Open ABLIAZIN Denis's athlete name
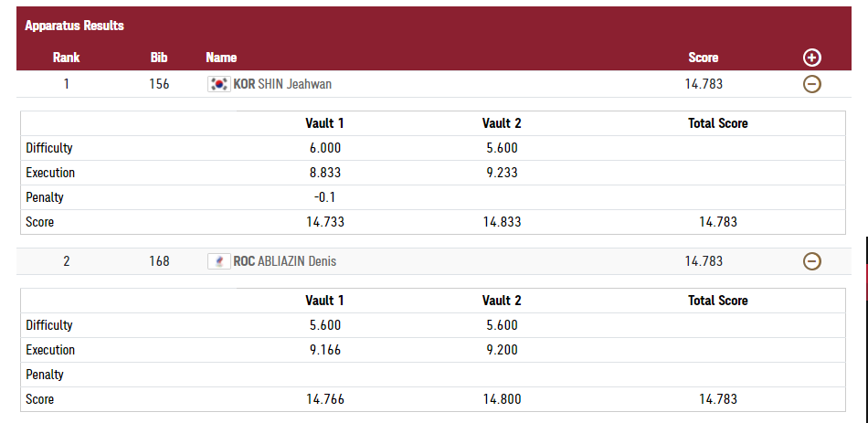 [x=297, y=261]
